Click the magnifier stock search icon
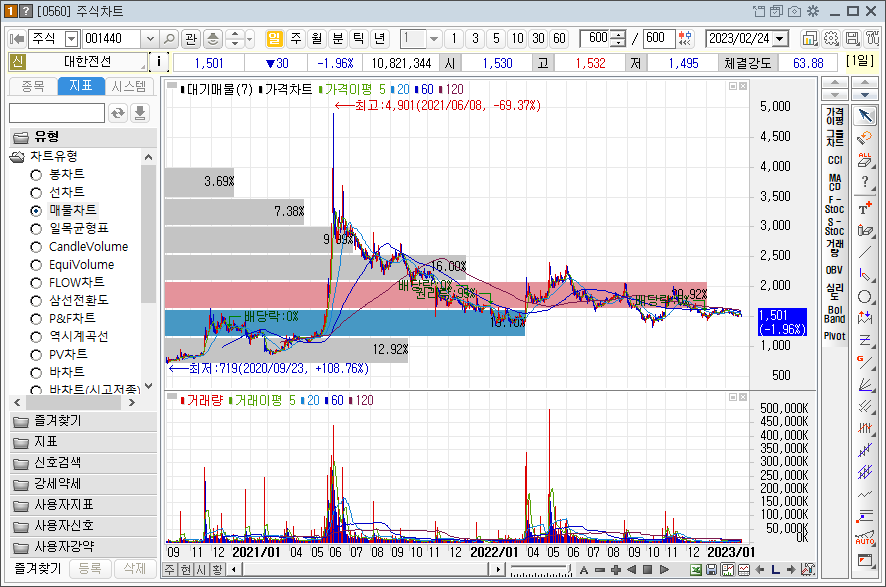 click(169, 38)
